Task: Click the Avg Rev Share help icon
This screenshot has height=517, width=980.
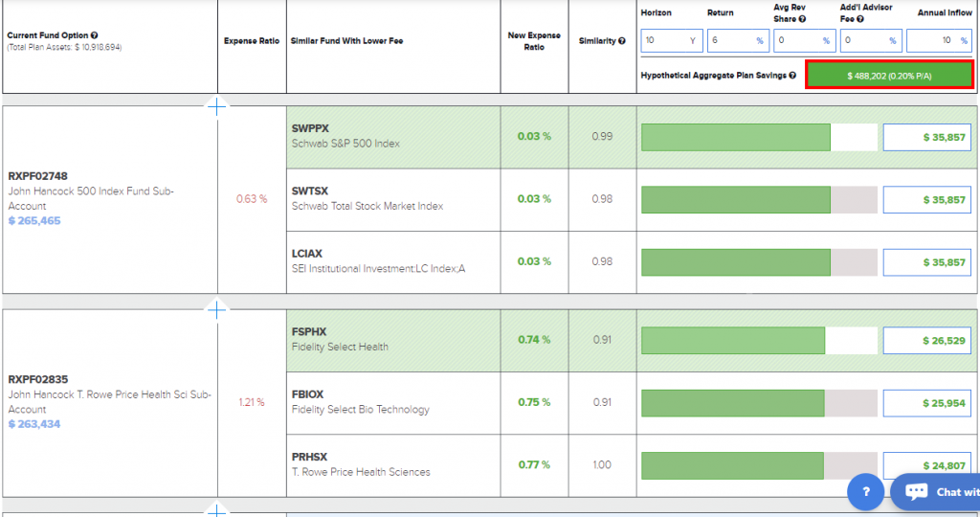Action: click(x=802, y=19)
